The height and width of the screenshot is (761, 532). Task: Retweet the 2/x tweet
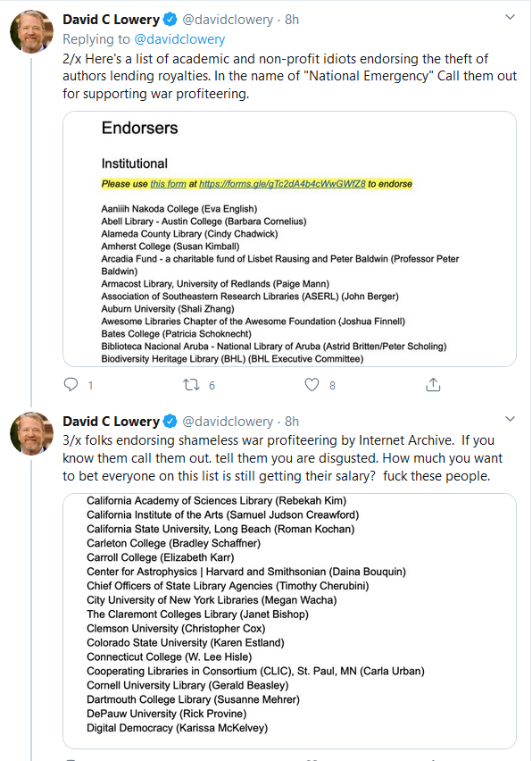click(191, 385)
